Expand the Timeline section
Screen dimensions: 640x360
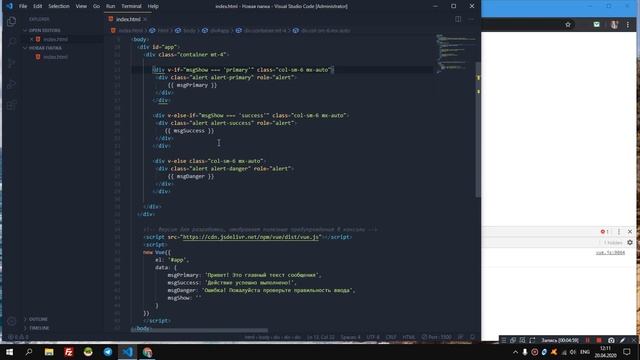click(37, 328)
